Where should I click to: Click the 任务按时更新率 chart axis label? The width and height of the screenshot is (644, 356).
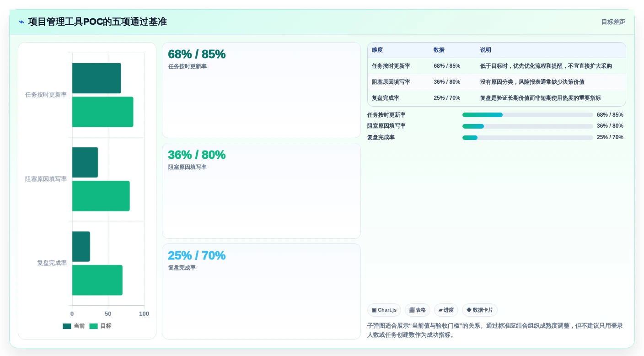[x=46, y=95]
